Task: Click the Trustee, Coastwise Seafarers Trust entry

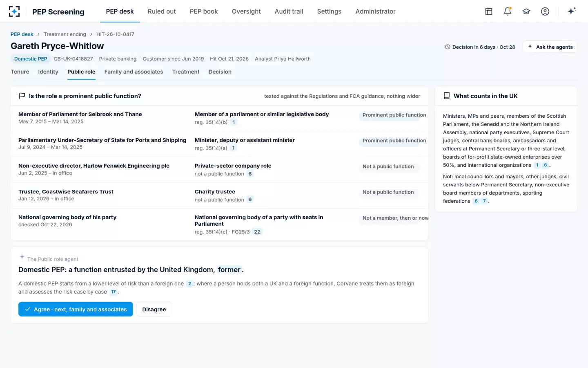Action: click(x=66, y=192)
